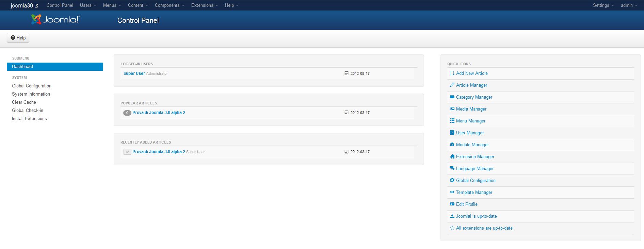Open the Super User link in Logged-in Users

click(x=134, y=73)
